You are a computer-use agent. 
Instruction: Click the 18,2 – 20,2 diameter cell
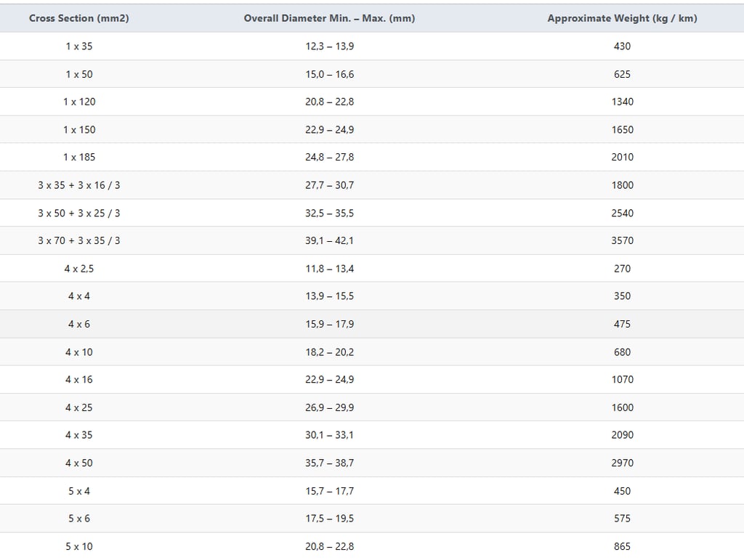pos(329,352)
